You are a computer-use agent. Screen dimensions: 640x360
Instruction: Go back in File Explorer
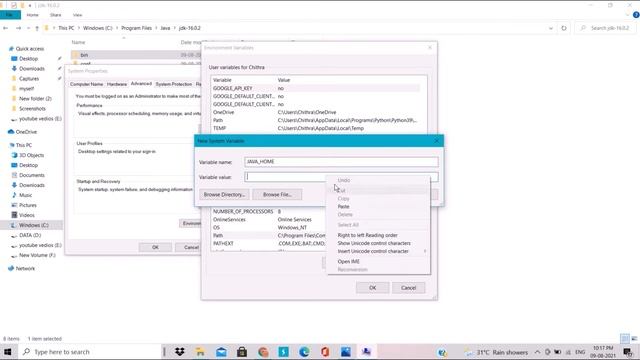point(5,28)
